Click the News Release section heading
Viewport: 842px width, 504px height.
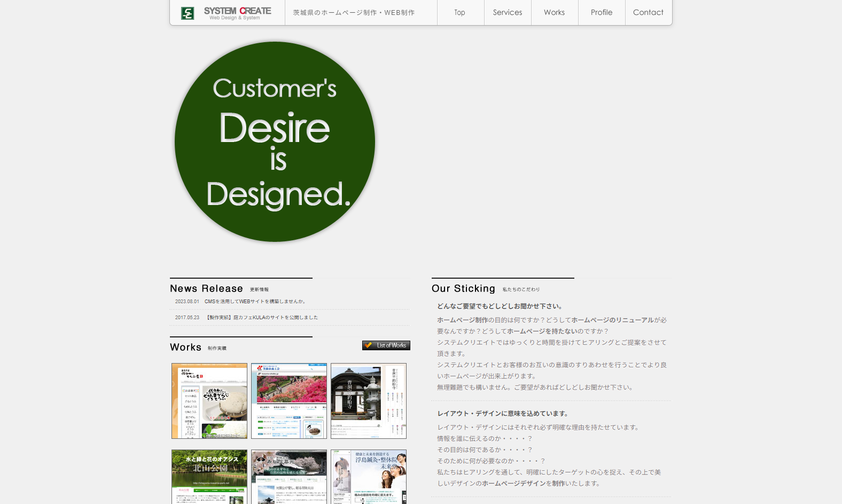click(206, 288)
